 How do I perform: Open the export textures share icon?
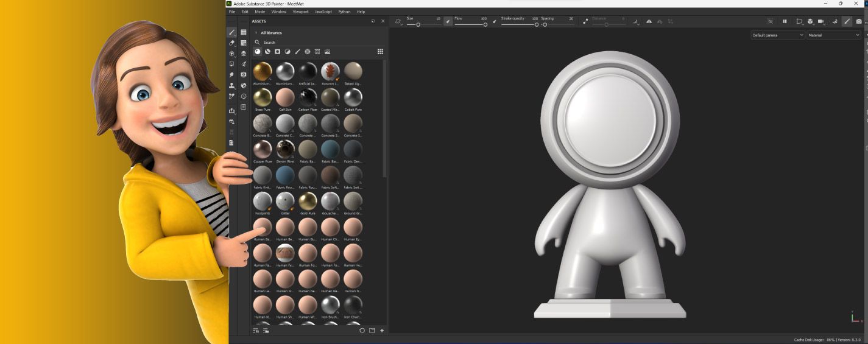coord(231,110)
